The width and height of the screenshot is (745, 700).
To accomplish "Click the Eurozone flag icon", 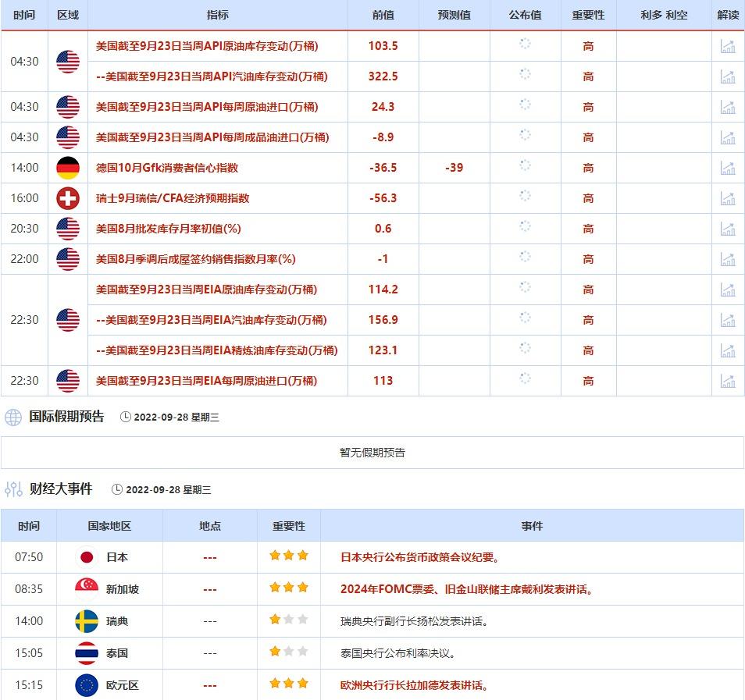I will [x=87, y=685].
